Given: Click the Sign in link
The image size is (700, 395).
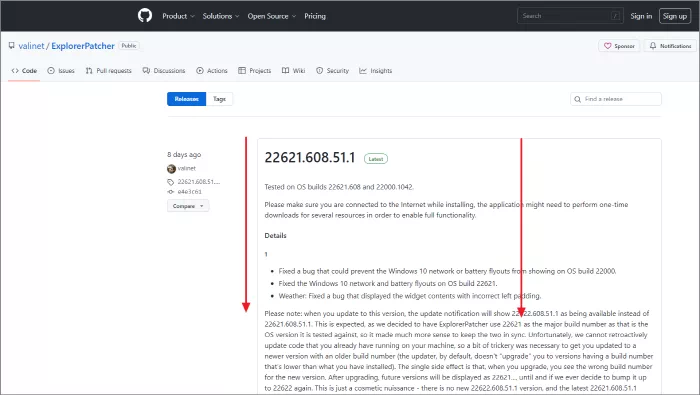Looking at the screenshot, I should (x=641, y=16).
